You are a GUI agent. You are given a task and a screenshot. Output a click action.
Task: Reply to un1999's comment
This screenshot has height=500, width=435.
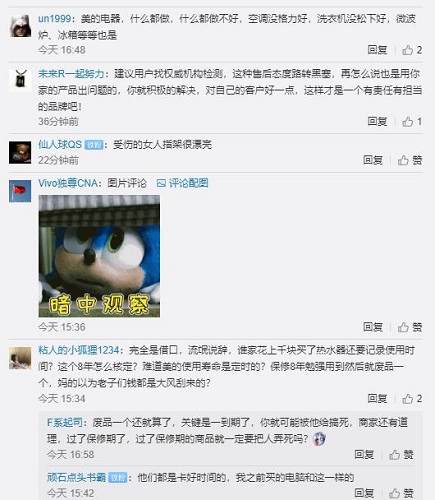(x=377, y=50)
